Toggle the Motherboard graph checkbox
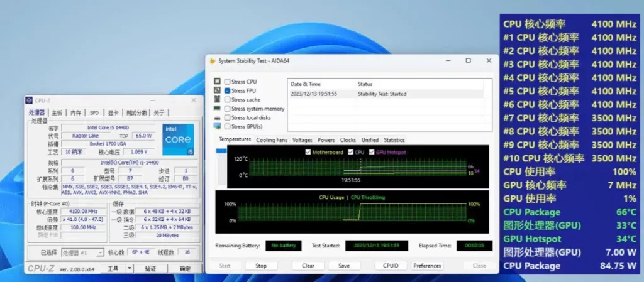Viewport: 644px width, 282px height. 308,152
